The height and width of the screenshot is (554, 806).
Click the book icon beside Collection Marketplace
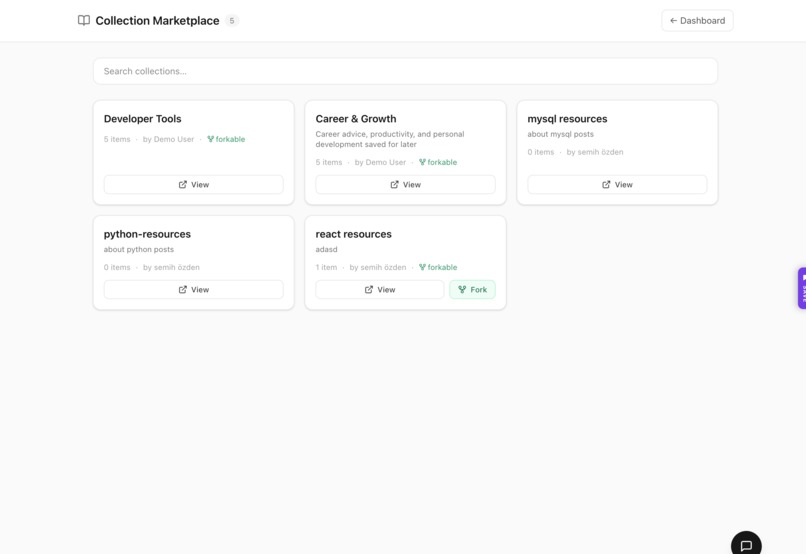coord(84,21)
